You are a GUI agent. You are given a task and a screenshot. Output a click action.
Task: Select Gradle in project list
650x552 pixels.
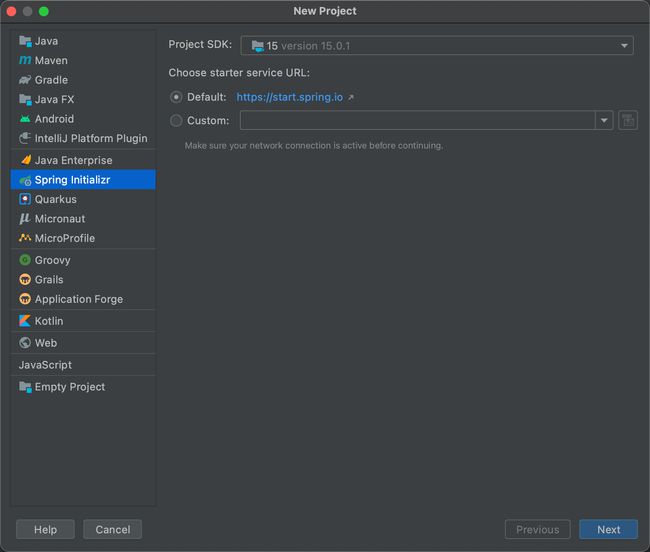click(x=83, y=80)
